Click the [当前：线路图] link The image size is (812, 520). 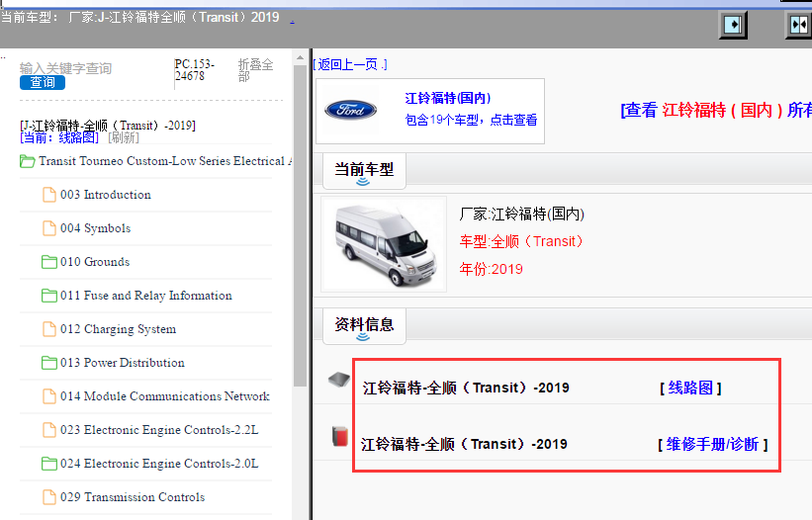point(59,137)
